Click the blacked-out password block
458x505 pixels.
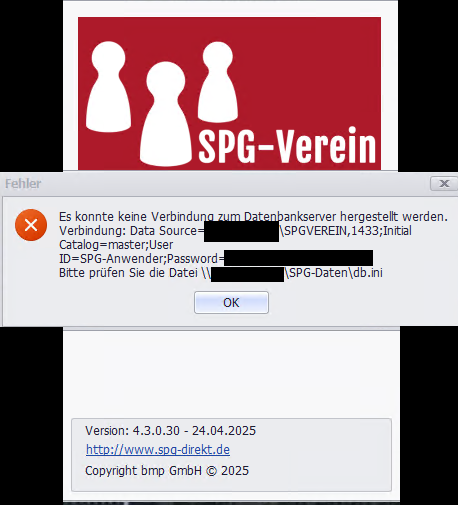pyautogui.click(x=298, y=258)
